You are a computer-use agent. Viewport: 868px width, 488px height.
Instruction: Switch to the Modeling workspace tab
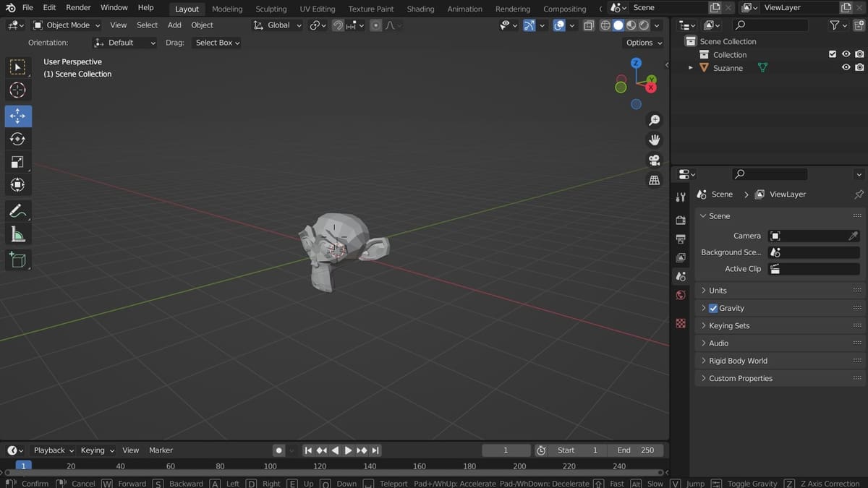tap(227, 9)
